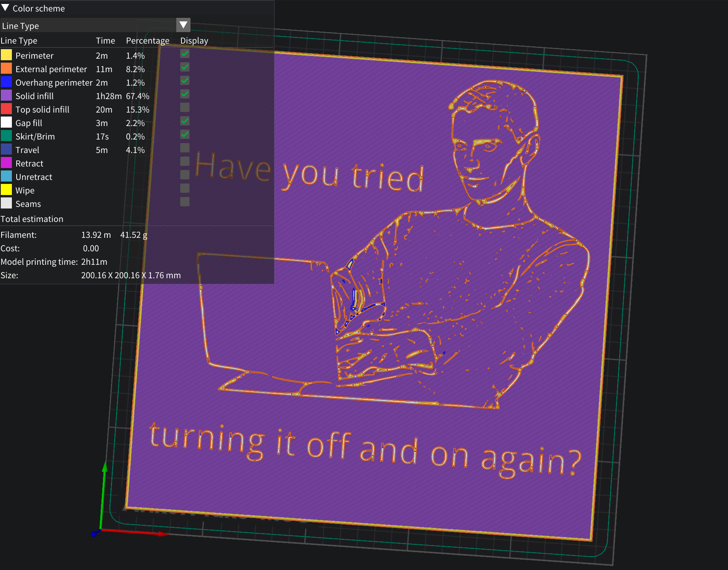Enable Unretract display checkbox
Viewport: 728px width, 570px height.
pyautogui.click(x=185, y=175)
